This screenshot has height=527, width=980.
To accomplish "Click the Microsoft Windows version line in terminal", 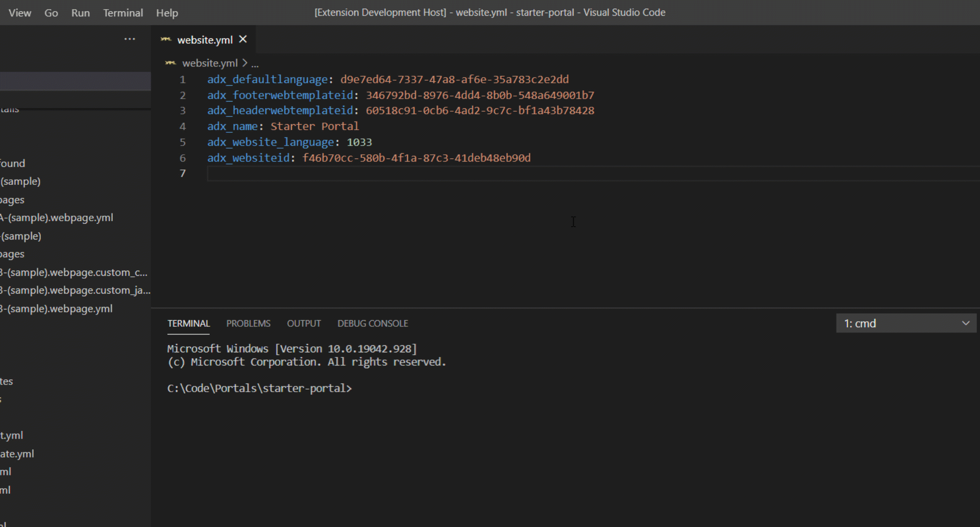I will pyautogui.click(x=292, y=349).
